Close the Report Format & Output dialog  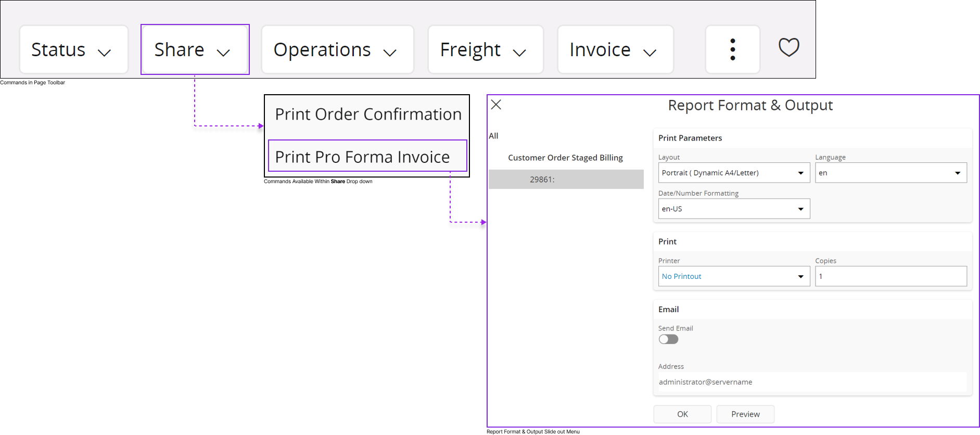pyautogui.click(x=496, y=105)
